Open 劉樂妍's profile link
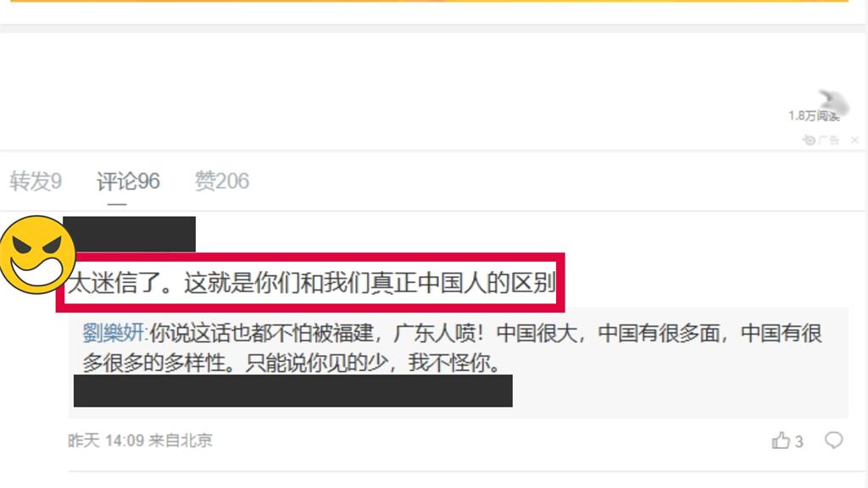 click(114, 333)
